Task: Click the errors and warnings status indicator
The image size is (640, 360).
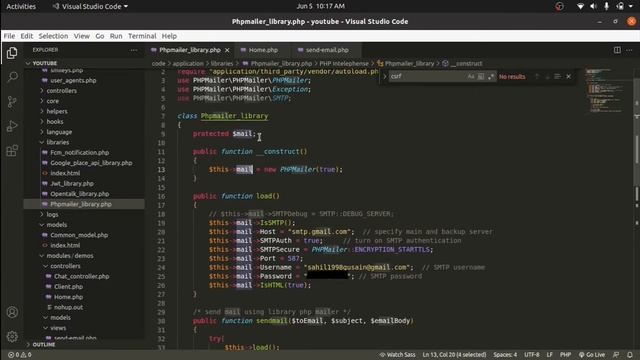Action: pyautogui.click(x=20, y=355)
